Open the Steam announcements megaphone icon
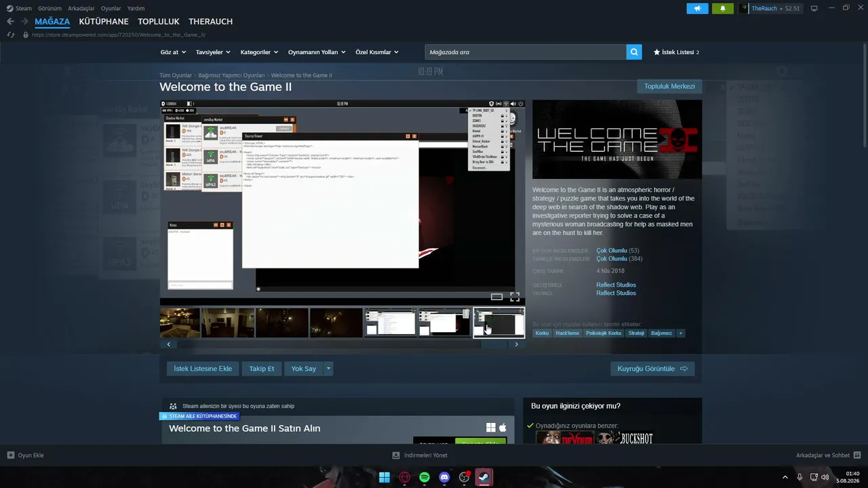 point(697,8)
